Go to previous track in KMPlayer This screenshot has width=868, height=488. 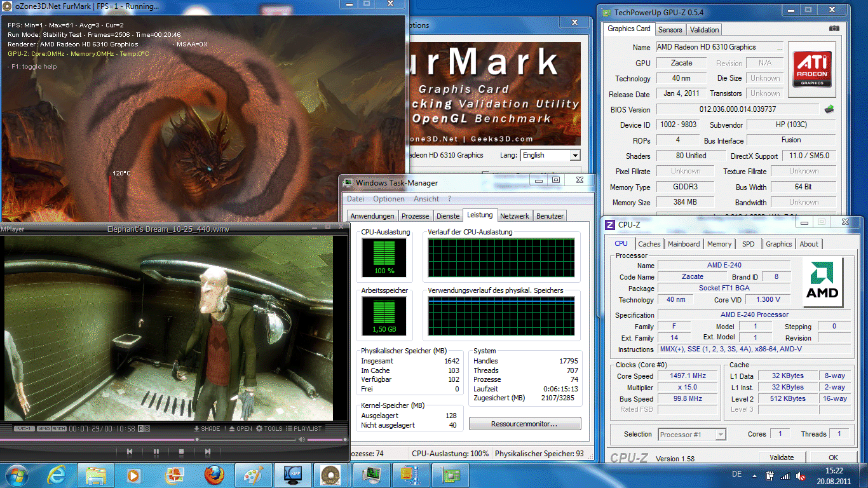130,452
